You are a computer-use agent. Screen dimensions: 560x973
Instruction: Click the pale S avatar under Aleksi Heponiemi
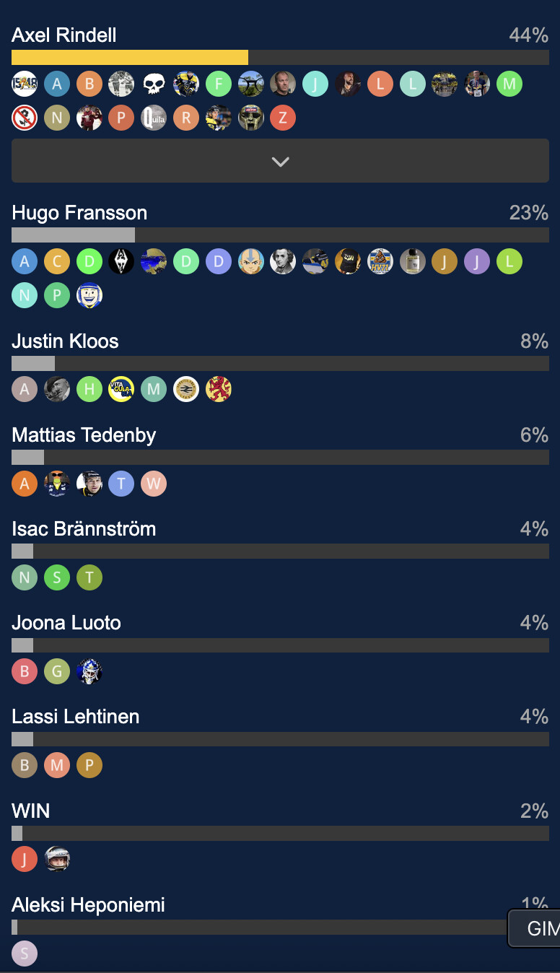pyautogui.click(x=25, y=954)
